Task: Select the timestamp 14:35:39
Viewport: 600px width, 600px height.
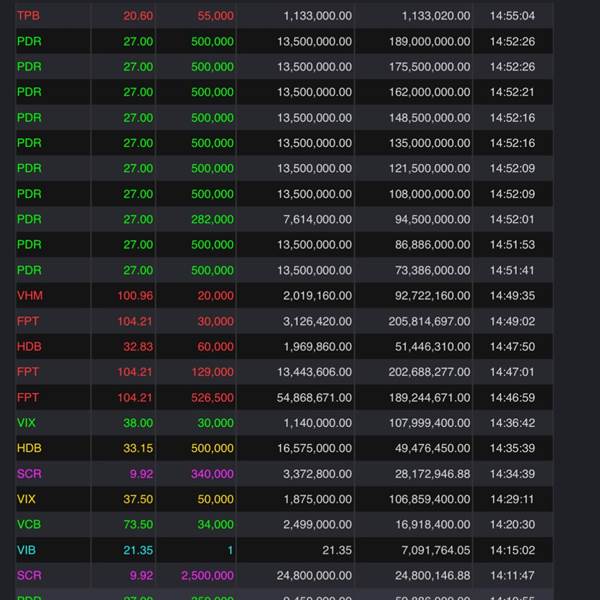Action: click(x=512, y=448)
